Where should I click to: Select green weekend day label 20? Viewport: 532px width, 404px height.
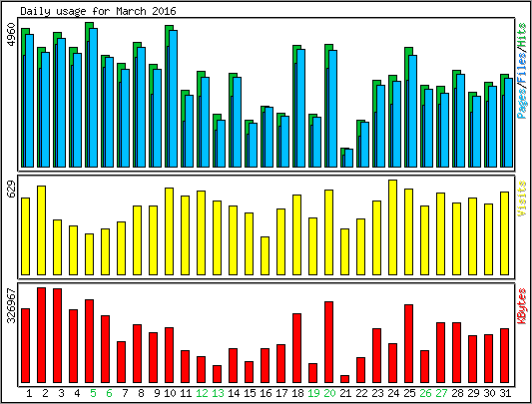pos(329,393)
